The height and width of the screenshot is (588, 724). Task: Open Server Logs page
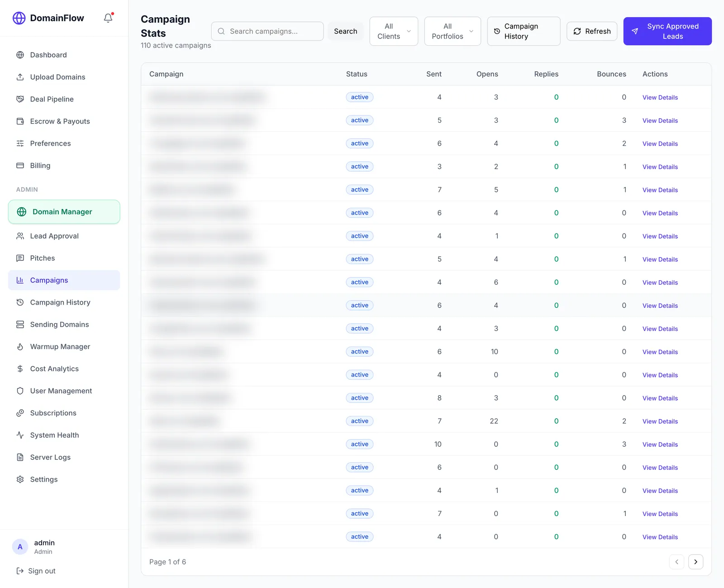tap(64, 457)
